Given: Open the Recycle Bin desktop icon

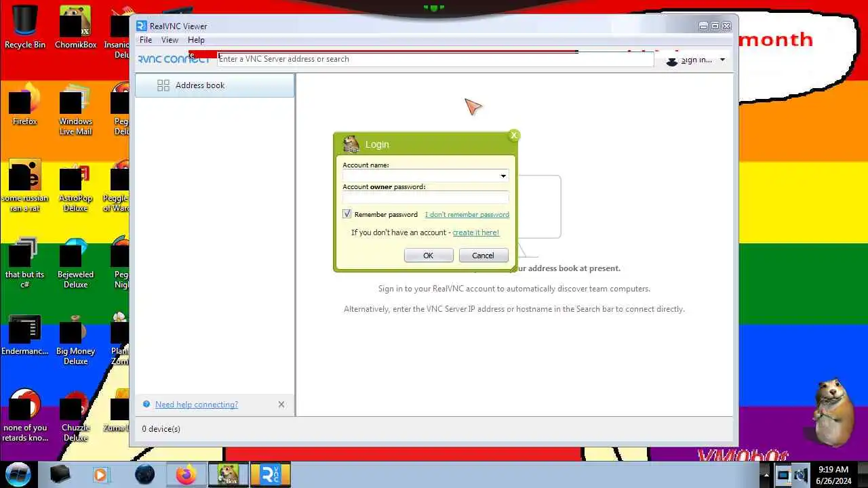Looking at the screenshot, I should pos(25,27).
